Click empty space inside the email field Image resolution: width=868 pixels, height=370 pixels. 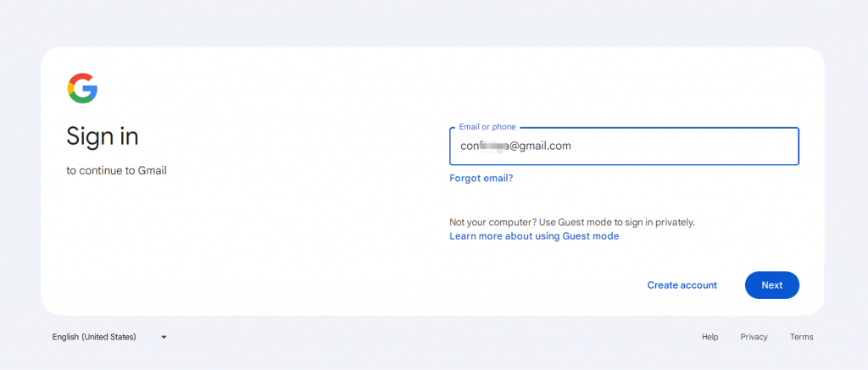point(687,146)
